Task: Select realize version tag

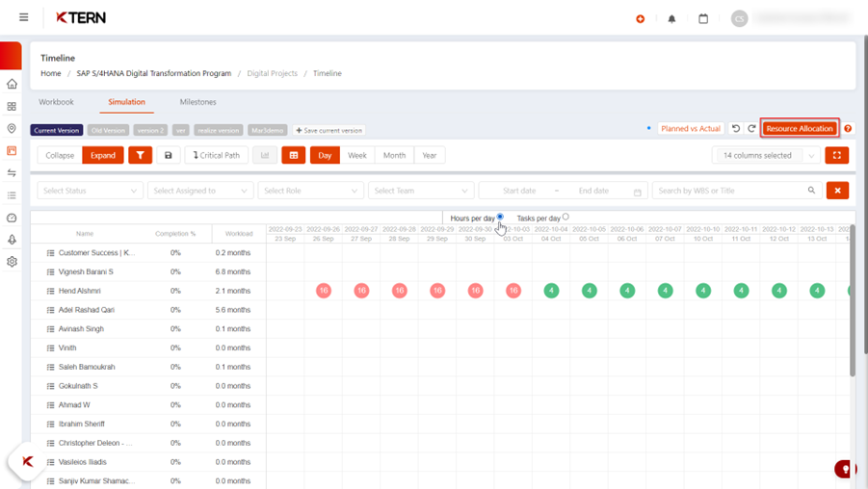Action: (218, 131)
